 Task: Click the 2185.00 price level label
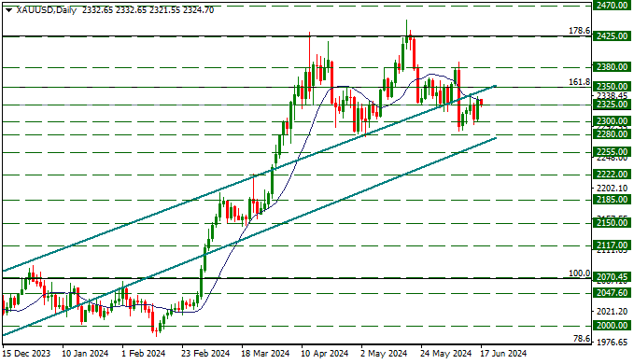click(612, 199)
